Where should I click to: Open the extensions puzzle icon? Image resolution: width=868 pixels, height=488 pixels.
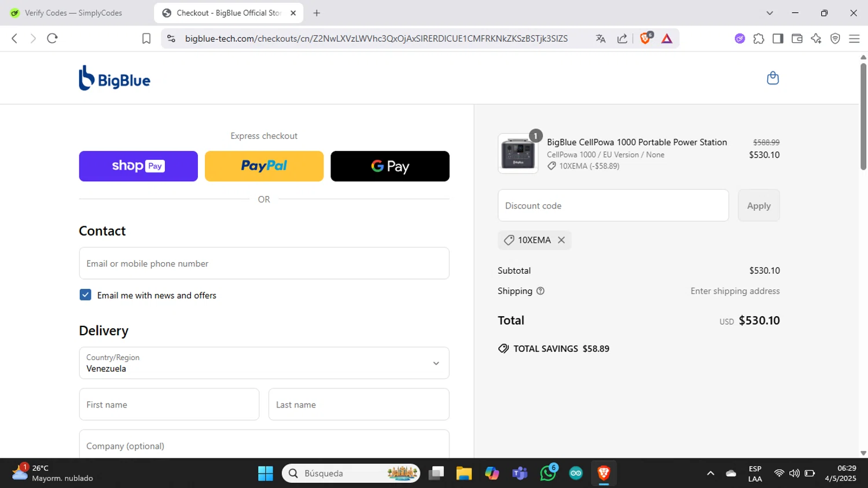click(759, 38)
